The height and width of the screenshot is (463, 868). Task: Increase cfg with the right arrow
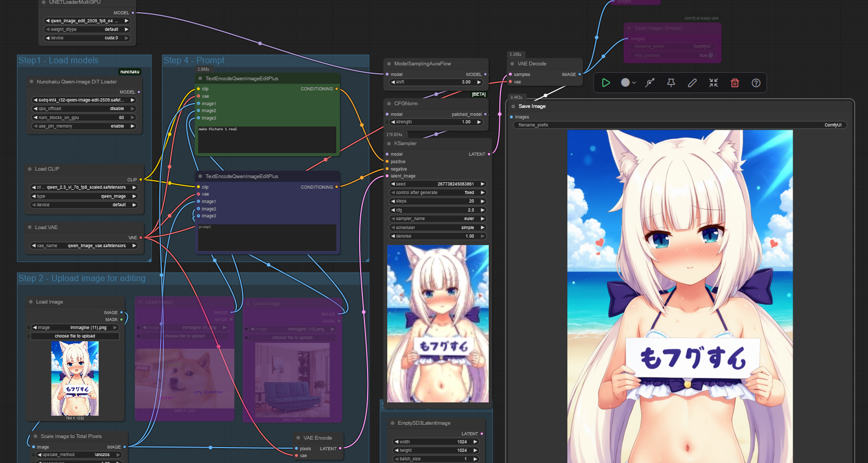pos(482,210)
